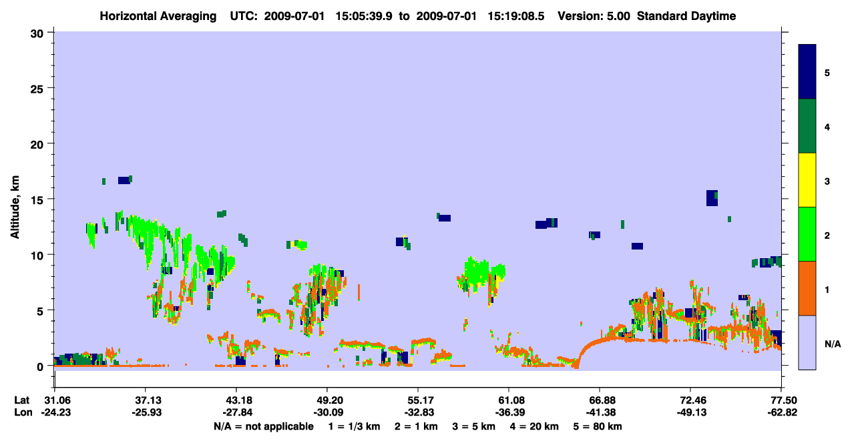The width and height of the screenshot is (868, 445).
Task: Click the longitude value -41.38
Action: (x=600, y=412)
